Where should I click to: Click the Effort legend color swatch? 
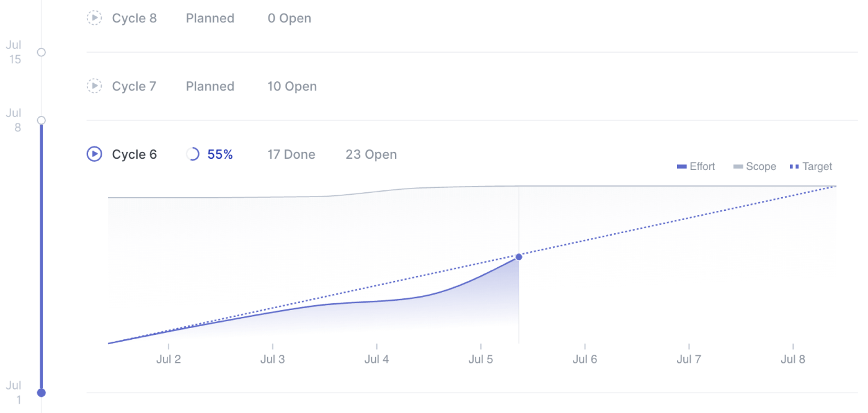682,167
